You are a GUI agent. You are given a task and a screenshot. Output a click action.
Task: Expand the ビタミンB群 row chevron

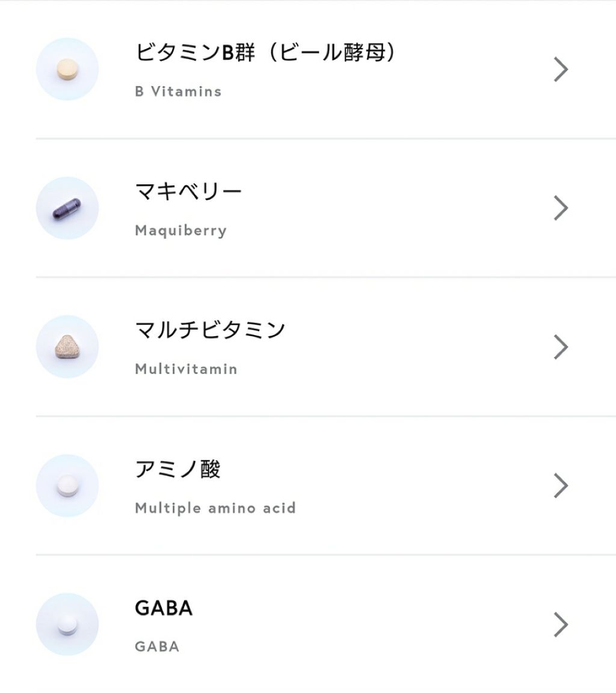(561, 69)
